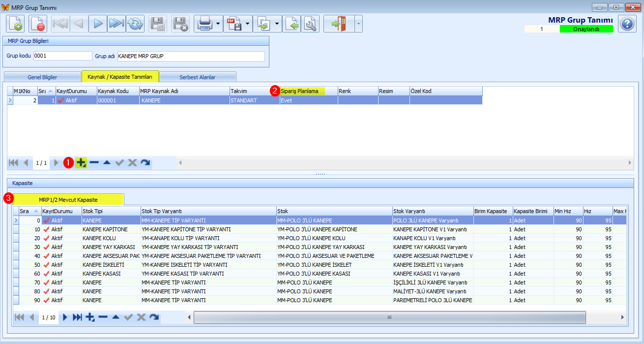Go to next record with the play arrow
The width and height of the screenshot is (644, 344).
pyautogui.click(x=98, y=24)
